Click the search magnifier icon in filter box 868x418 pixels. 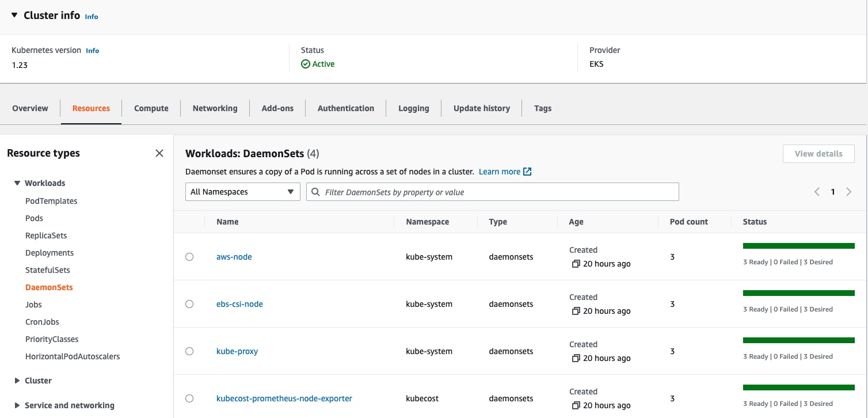coord(315,192)
